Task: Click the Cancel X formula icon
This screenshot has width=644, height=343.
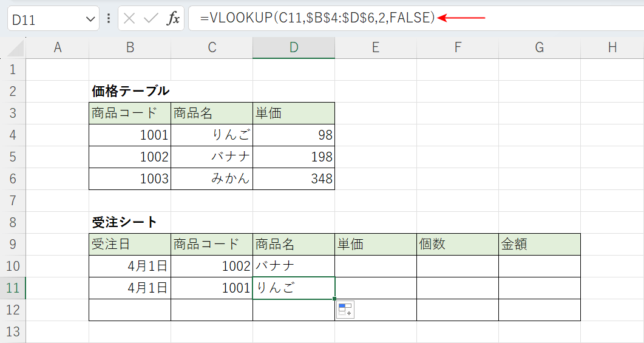Action: pos(129,19)
